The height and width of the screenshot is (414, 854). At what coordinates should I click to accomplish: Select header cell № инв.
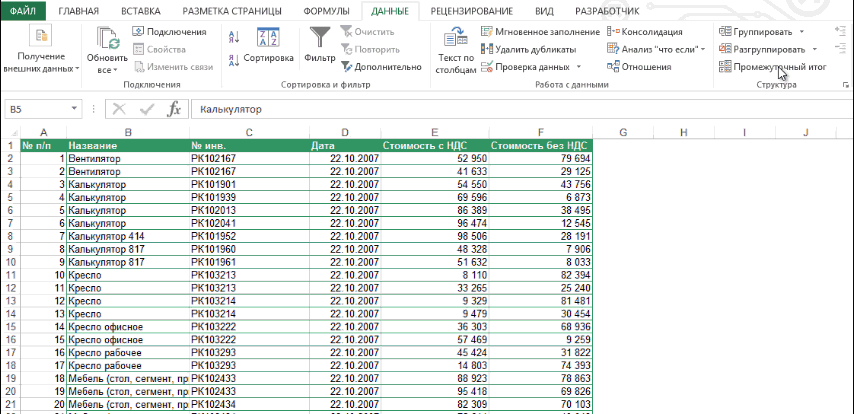[x=249, y=145]
